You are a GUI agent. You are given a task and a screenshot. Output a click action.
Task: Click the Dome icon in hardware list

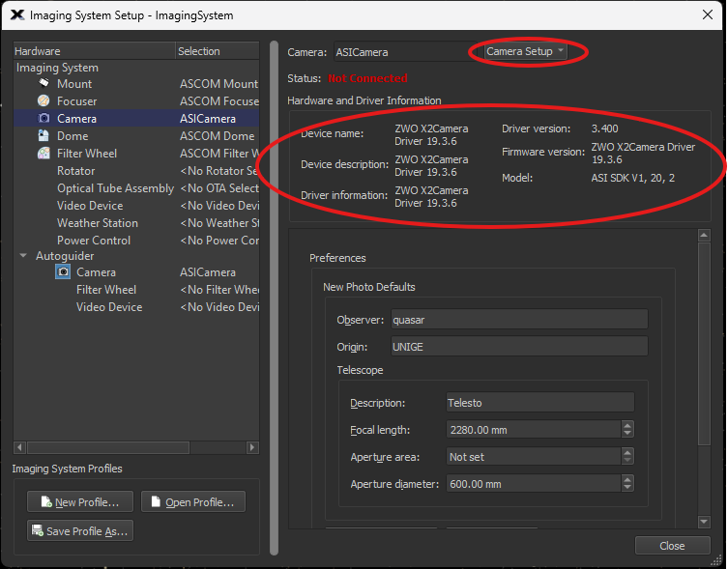point(44,136)
